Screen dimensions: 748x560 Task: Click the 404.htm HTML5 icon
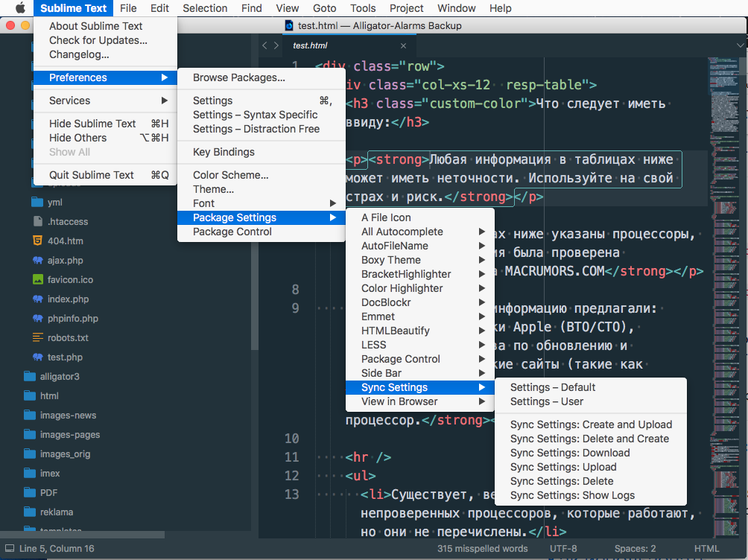[x=37, y=241]
